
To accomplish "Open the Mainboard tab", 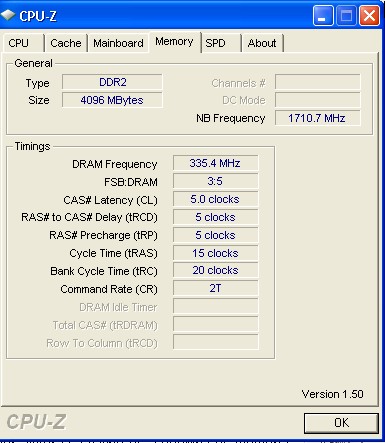I will [118, 43].
